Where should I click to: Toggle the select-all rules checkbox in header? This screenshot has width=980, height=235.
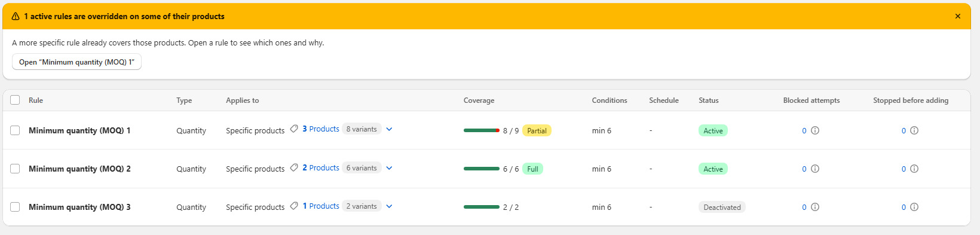point(15,100)
